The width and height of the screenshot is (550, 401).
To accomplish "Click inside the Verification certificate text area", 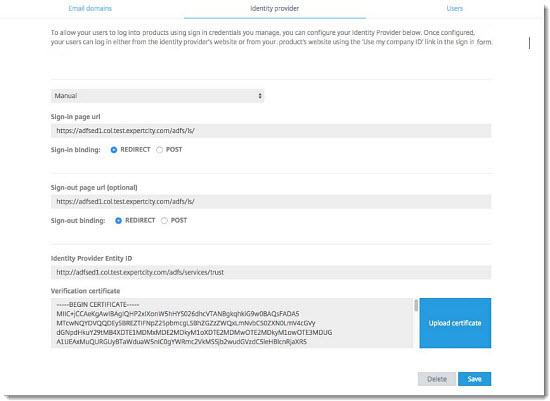I will [232, 323].
